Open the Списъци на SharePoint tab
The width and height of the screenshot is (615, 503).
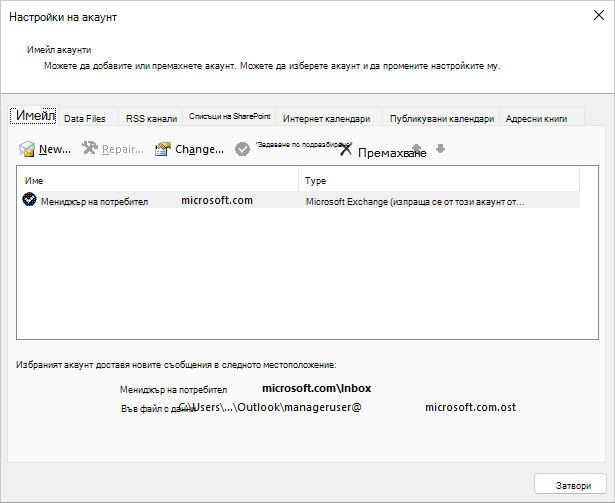229,117
